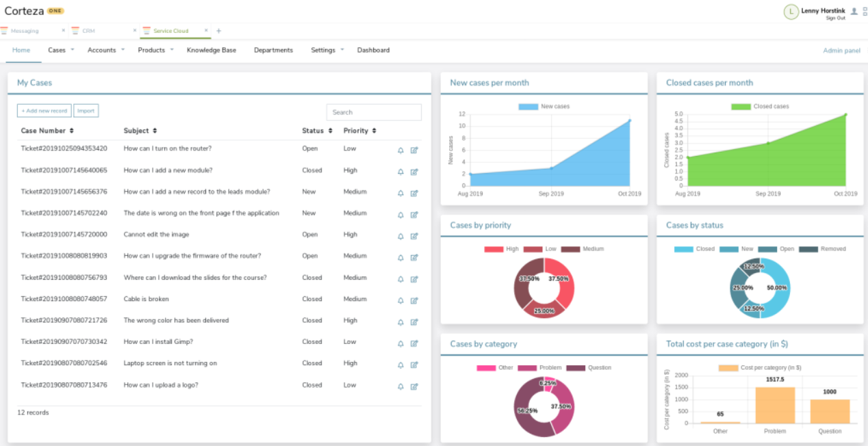Open the Settings dropdown menu
This screenshot has height=446, width=868.
(327, 50)
